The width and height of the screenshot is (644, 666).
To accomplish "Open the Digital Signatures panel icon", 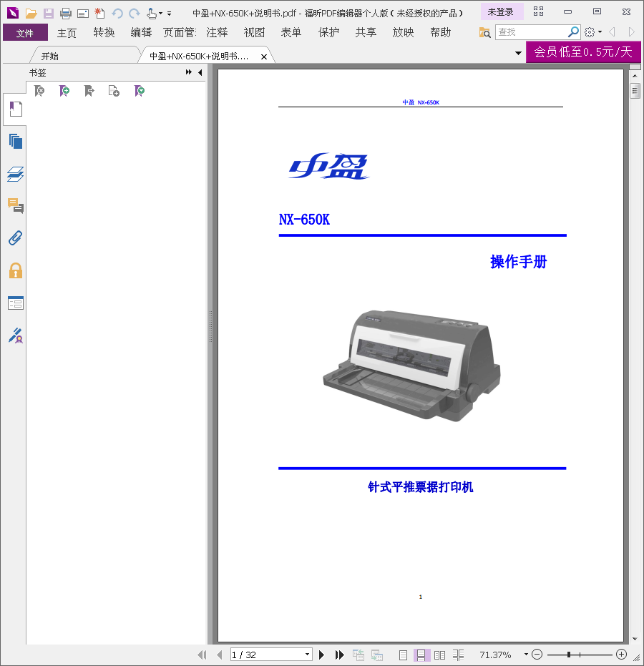I will tap(15, 336).
